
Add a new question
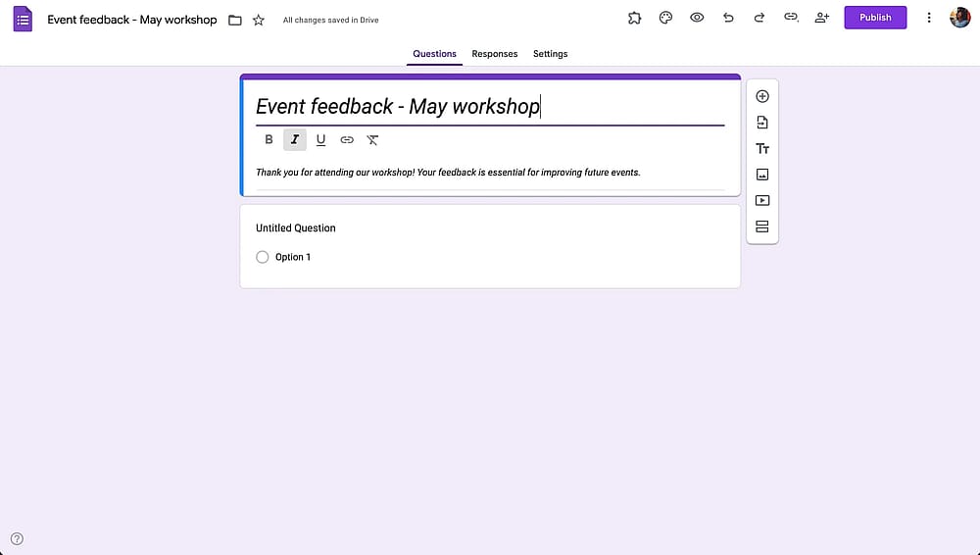tap(761, 96)
